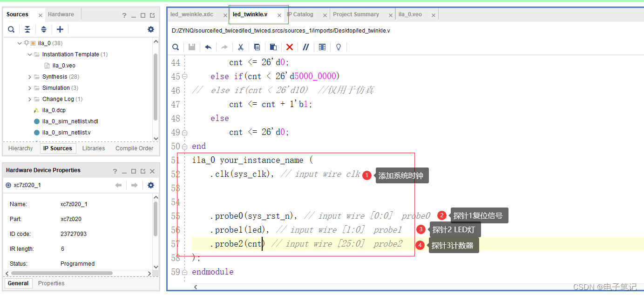Close the Hardware Device Properties panel
This screenshot has height=295, width=644.
[152, 171]
